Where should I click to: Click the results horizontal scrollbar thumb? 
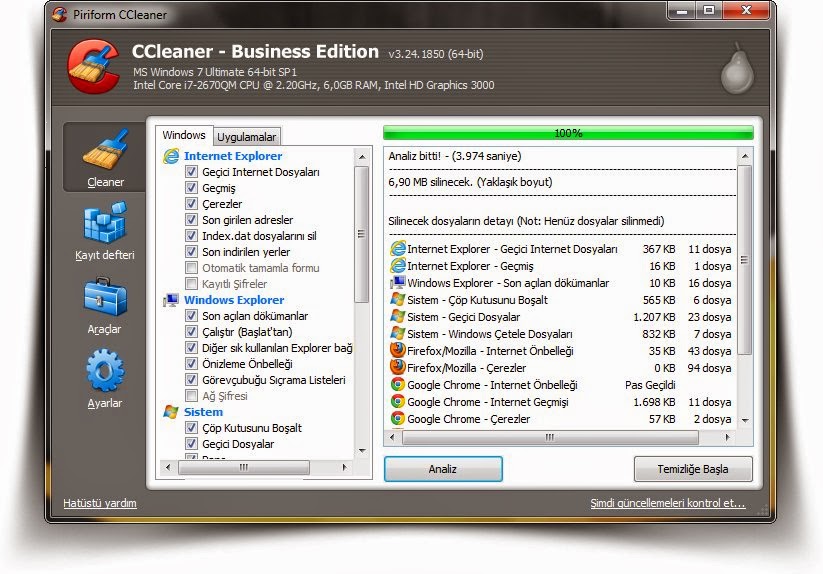(550, 437)
